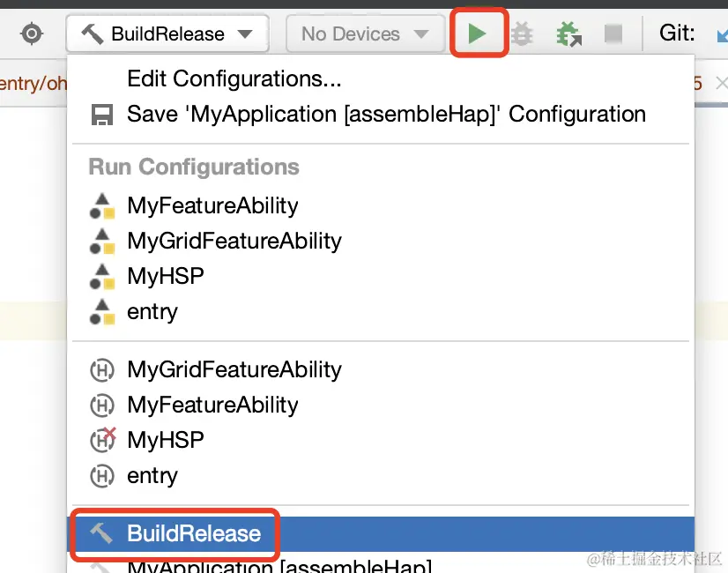Image resolution: width=728 pixels, height=573 pixels.
Task: Select the entry item with H icon
Action: tap(152, 476)
